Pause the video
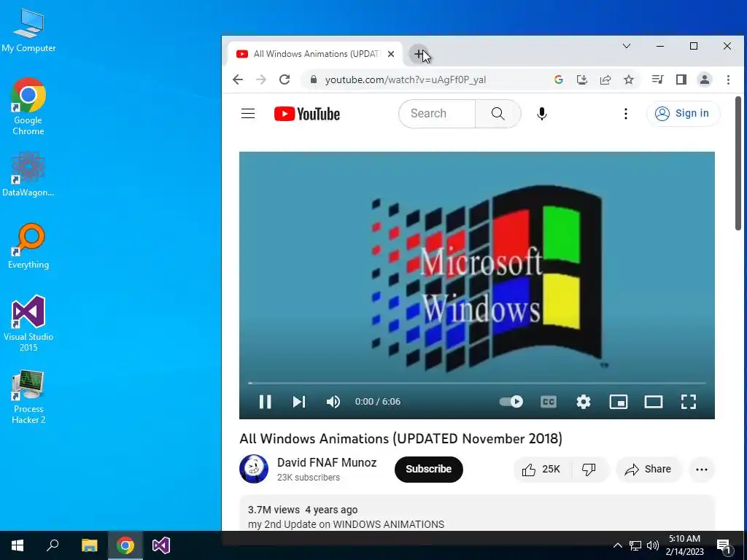 coord(265,402)
